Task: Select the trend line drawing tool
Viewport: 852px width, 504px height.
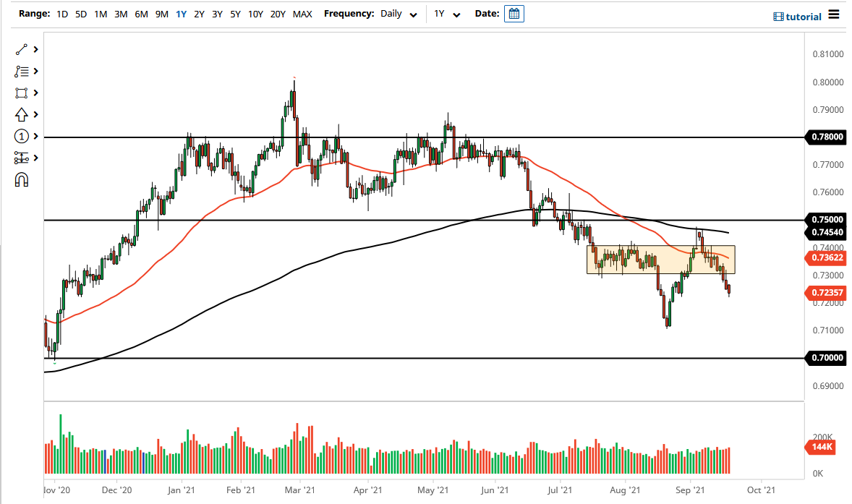Action: tap(20, 49)
